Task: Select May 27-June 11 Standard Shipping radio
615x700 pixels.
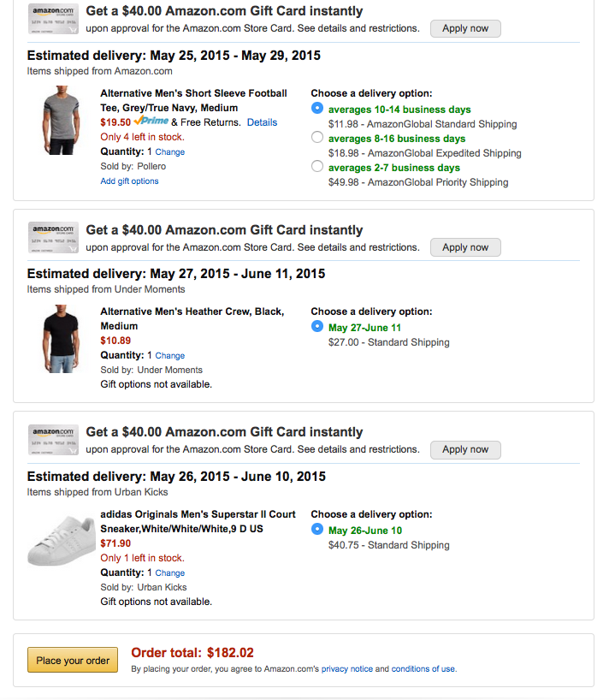Action: point(318,326)
